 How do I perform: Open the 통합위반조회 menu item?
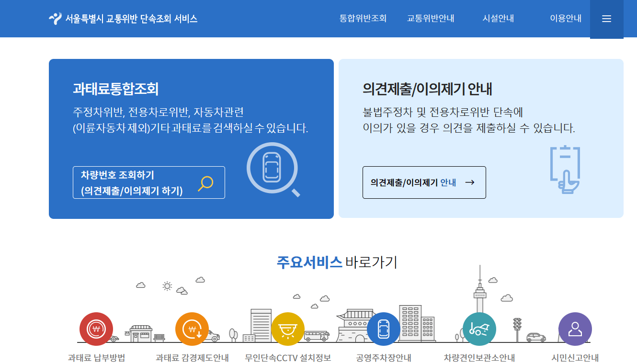[x=363, y=18]
